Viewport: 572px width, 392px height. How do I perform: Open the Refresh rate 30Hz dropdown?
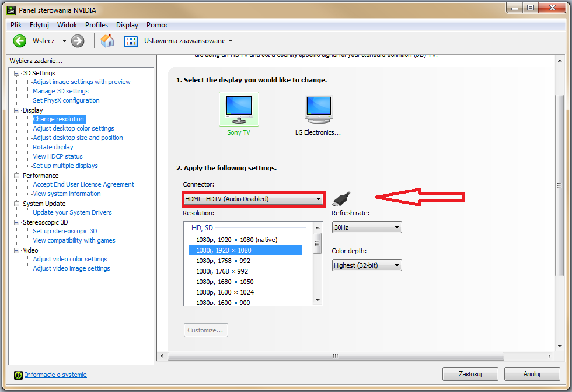click(x=367, y=228)
